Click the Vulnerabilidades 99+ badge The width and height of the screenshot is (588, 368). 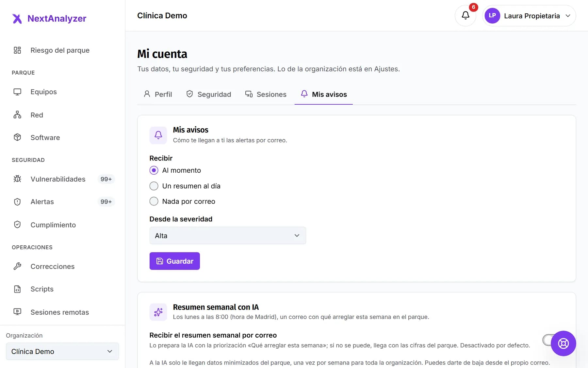click(x=106, y=179)
